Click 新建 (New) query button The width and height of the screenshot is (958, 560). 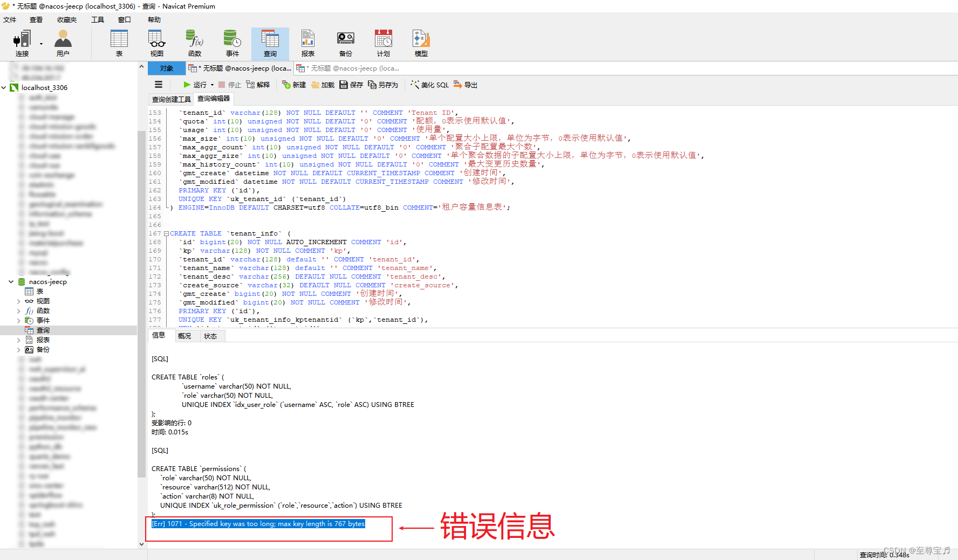click(294, 85)
